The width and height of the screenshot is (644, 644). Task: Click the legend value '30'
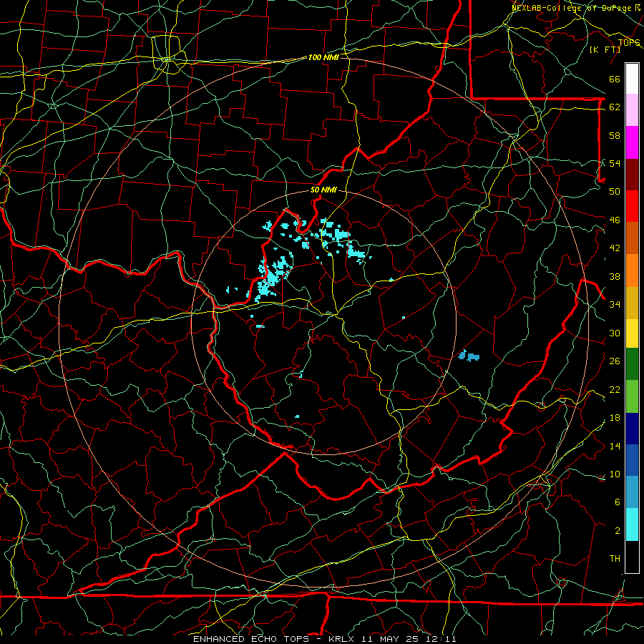pyautogui.click(x=615, y=333)
